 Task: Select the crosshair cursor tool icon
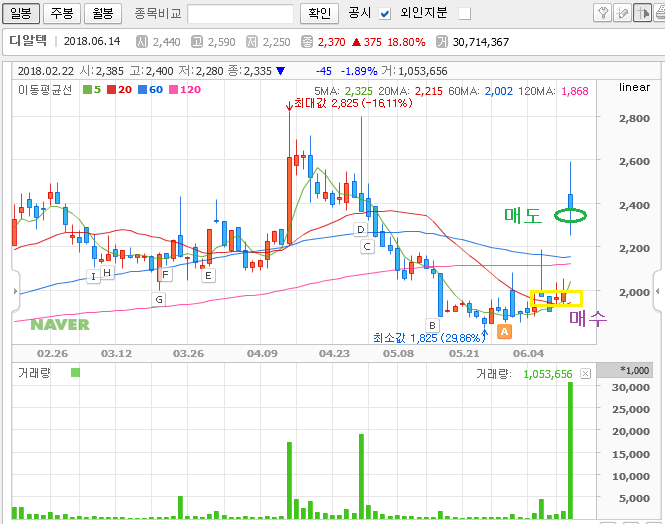click(x=642, y=13)
